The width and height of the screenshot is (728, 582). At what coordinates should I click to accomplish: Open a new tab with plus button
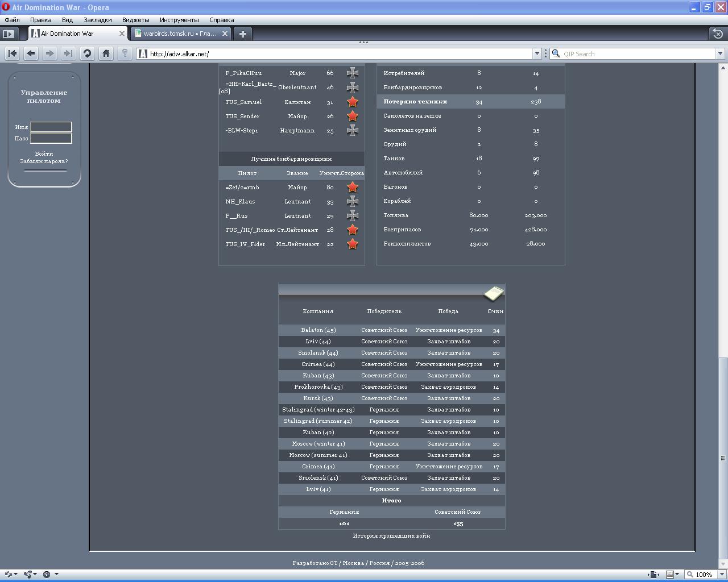click(x=242, y=34)
